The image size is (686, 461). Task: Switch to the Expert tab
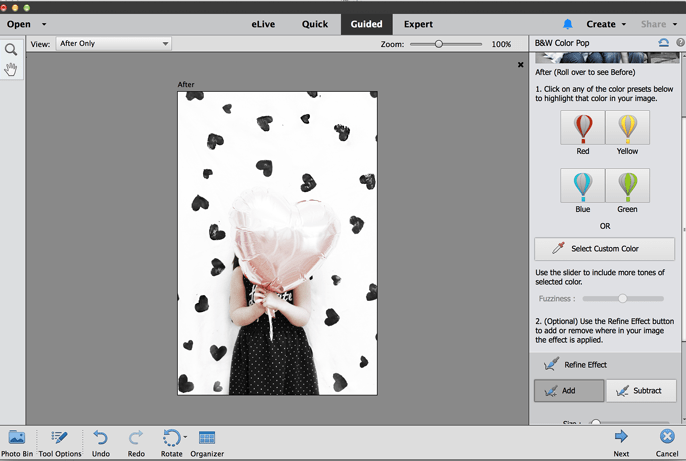(418, 24)
